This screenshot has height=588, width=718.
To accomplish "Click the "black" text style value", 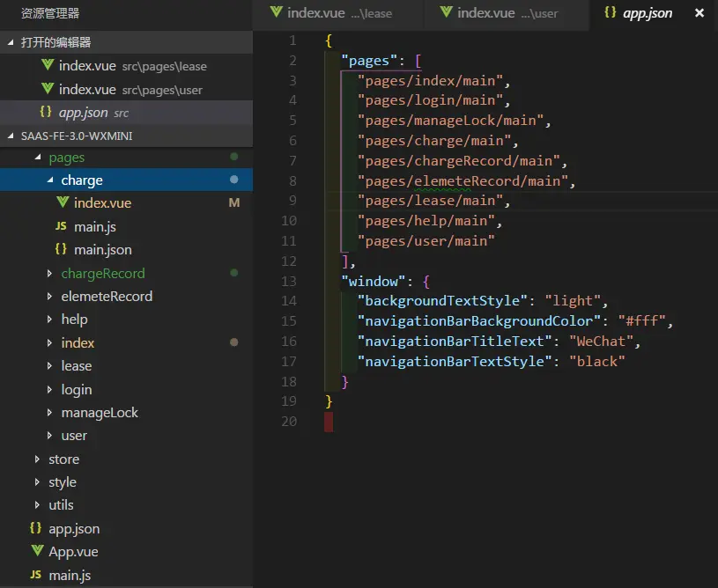I will tap(597, 362).
